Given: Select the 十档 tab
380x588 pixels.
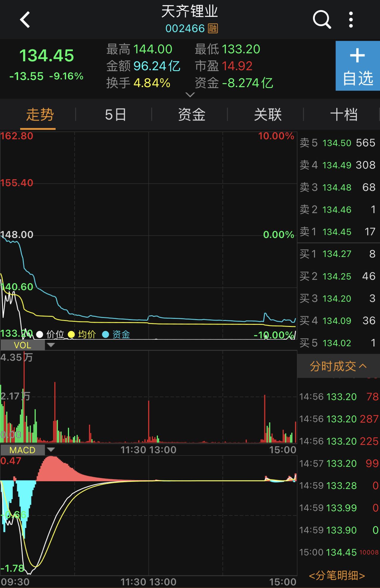Looking at the screenshot, I should point(343,115).
